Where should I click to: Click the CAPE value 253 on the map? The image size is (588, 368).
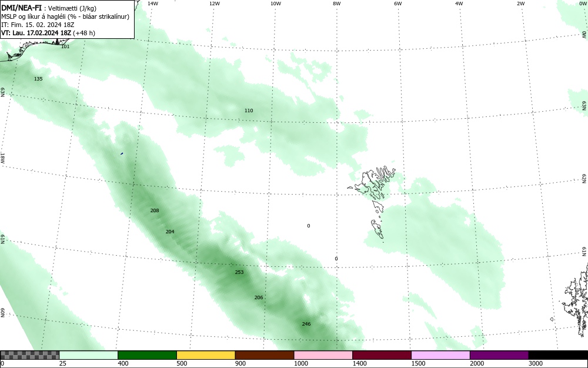(239, 272)
